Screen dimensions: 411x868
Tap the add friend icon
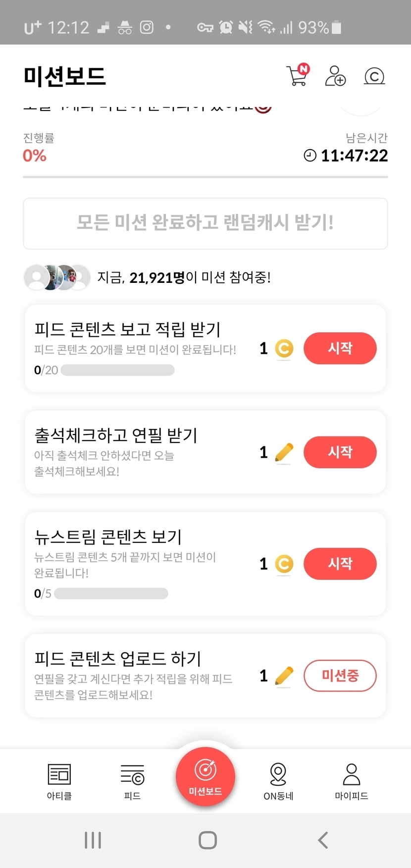click(x=335, y=76)
